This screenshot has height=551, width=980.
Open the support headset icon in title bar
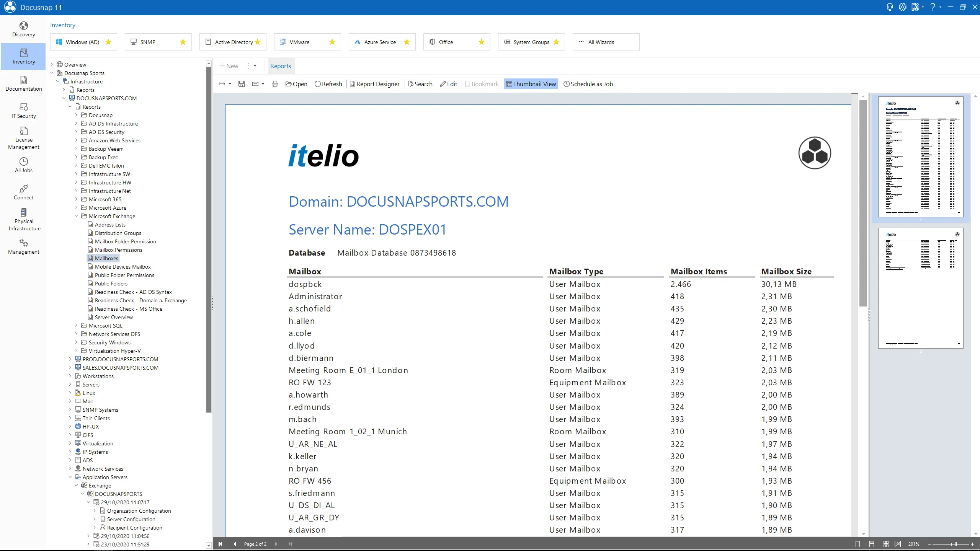[890, 7]
